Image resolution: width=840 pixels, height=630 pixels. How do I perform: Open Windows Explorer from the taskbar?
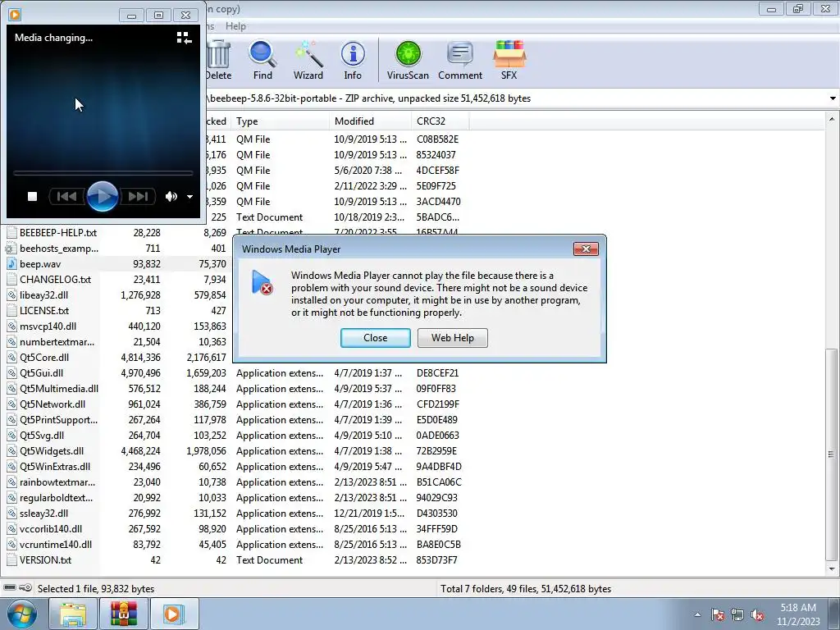point(73,614)
